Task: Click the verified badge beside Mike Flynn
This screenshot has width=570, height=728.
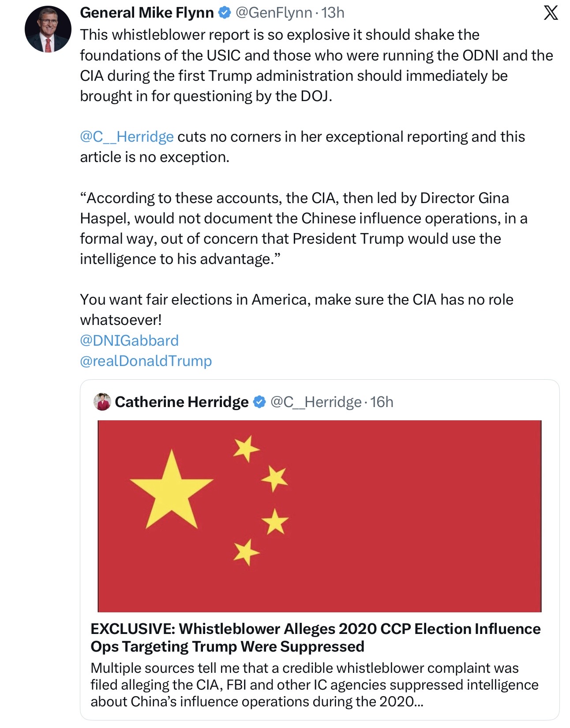Action: [225, 13]
